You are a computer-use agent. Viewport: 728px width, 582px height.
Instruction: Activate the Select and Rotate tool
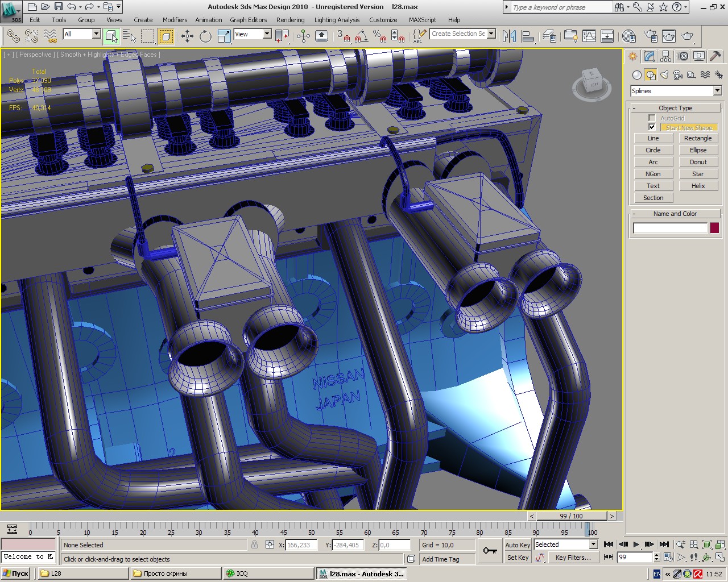(x=205, y=36)
